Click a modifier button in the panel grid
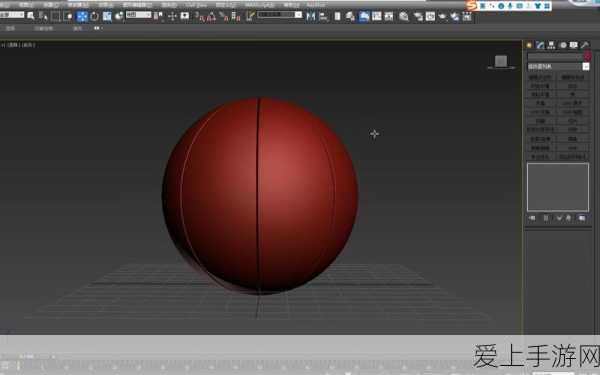Image resolution: width=600 pixels, height=375 pixels. [540, 77]
